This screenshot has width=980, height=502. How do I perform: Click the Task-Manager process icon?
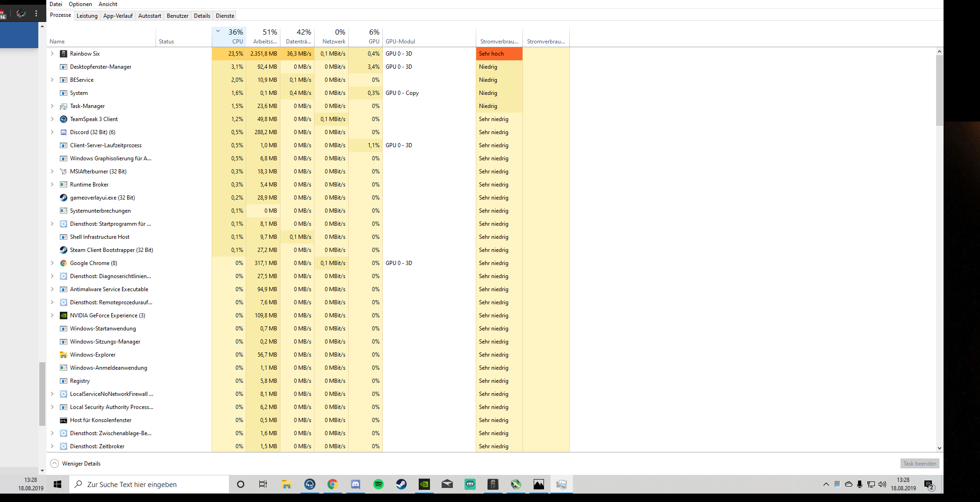click(64, 106)
